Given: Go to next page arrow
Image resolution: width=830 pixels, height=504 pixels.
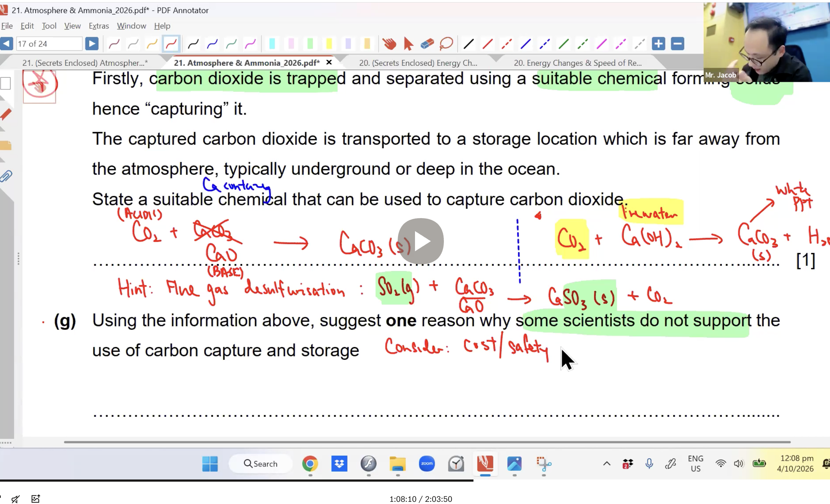Looking at the screenshot, I should (x=92, y=44).
